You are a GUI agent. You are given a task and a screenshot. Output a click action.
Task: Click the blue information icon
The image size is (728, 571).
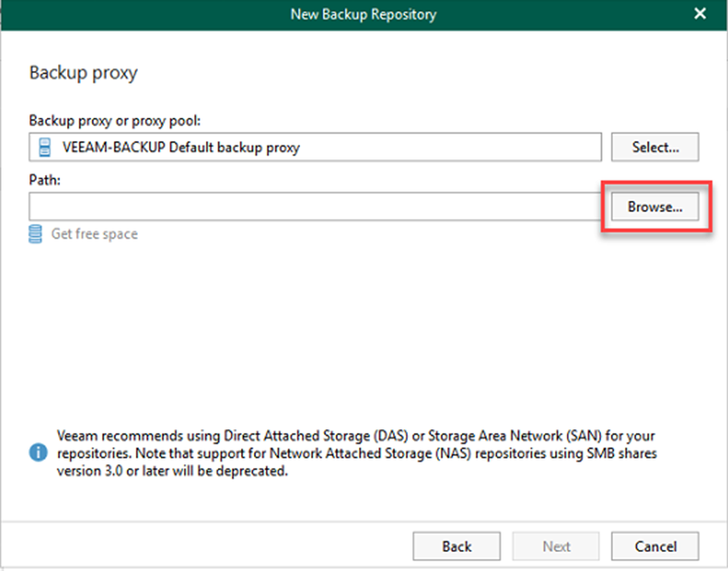pyautogui.click(x=38, y=453)
